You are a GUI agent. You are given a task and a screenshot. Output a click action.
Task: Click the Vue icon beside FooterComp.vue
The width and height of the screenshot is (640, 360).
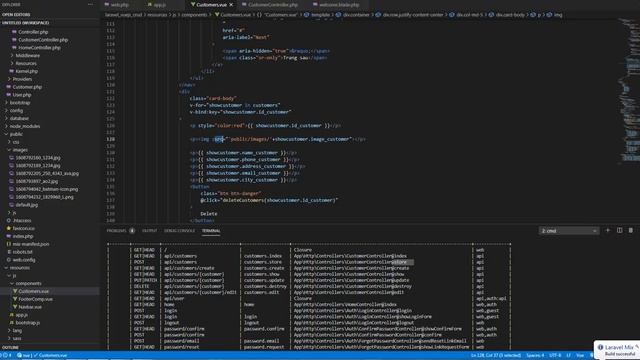tap(15, 299)
